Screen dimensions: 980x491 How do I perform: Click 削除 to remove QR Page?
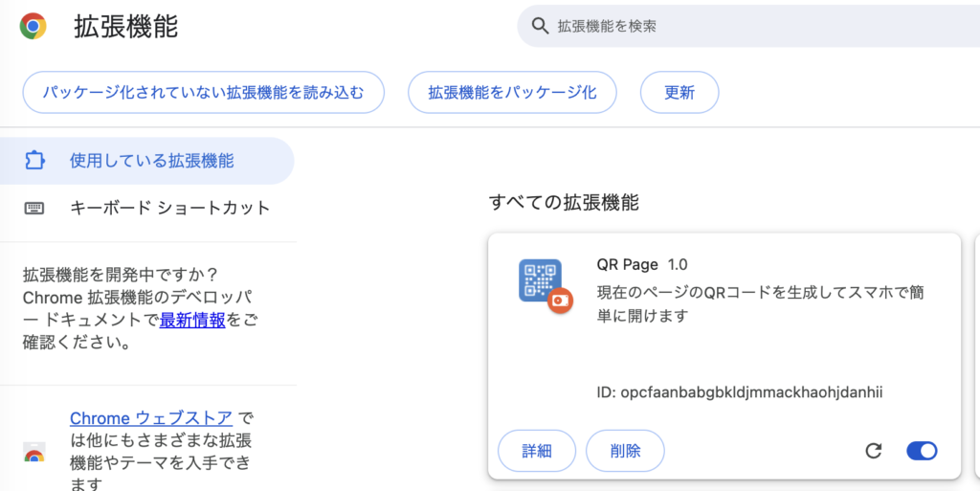point(625,451)
